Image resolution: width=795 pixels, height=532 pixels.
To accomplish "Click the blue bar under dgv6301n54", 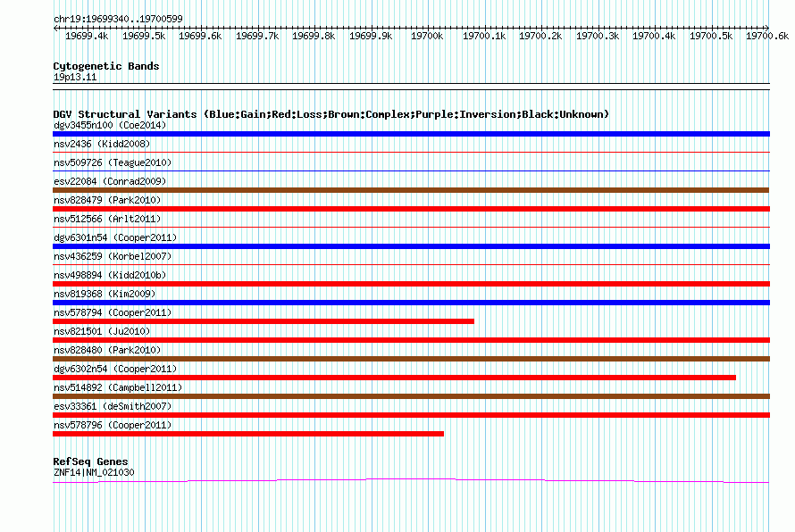I will click(x=411, y=246).
